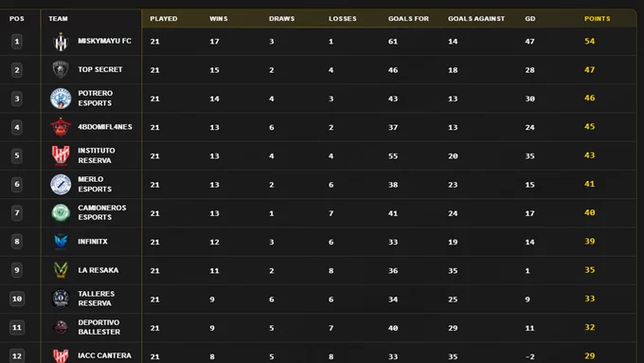The width and height of the screenshot is (644, 363).
Task: Click the position 10 rank badge
Action: [x=17, y=299]
